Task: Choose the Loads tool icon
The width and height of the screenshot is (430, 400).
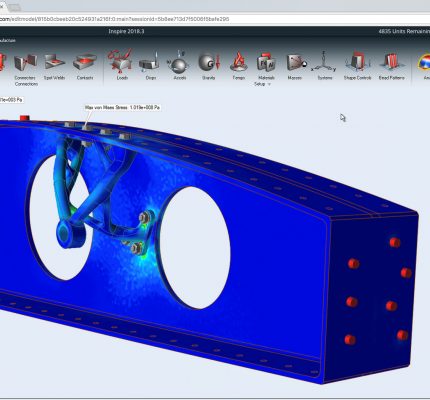Action: tap(120, 61)
